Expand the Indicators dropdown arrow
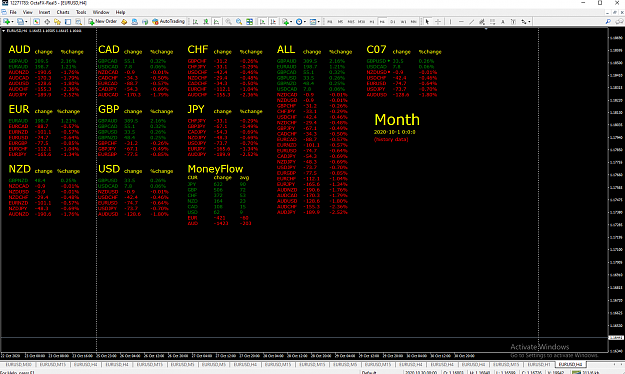Screen dimensions: 625x374 (291, 22)
